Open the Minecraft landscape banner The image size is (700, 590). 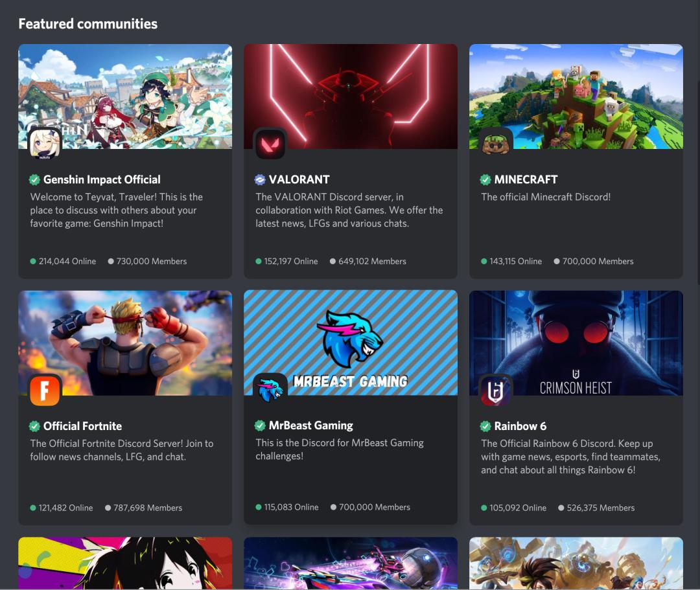click(x=576, y=96)
